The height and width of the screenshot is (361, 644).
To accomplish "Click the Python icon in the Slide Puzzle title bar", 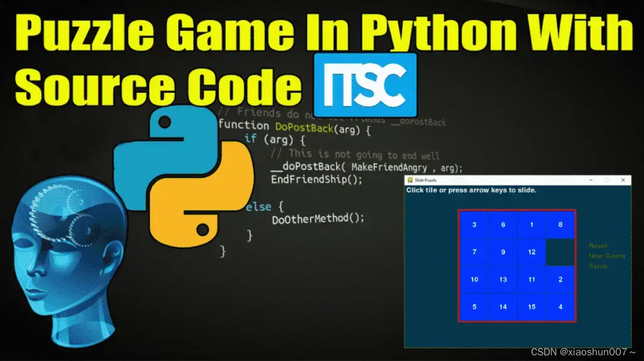I will (409, 180).
